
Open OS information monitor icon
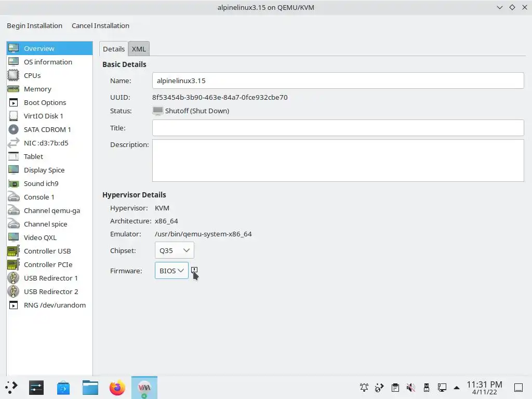tap(14, 62)
